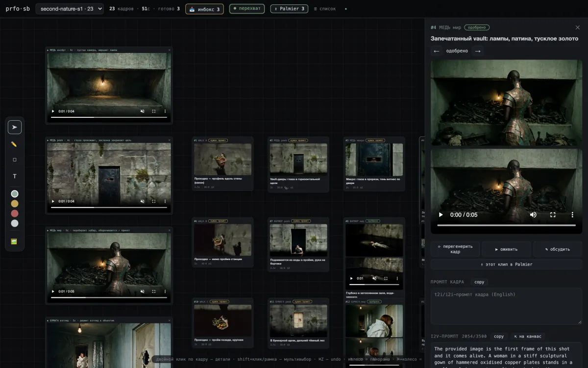Unmute the МЕДЬ инсерт video
The image size is (588, 368).
[143, 111]
